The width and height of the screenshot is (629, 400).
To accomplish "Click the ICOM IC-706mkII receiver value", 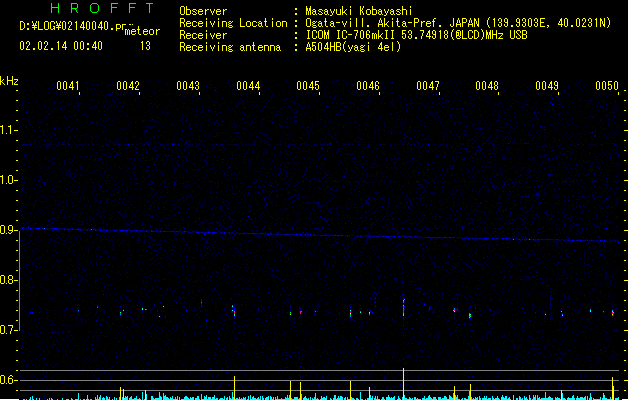I will [416, 35].
